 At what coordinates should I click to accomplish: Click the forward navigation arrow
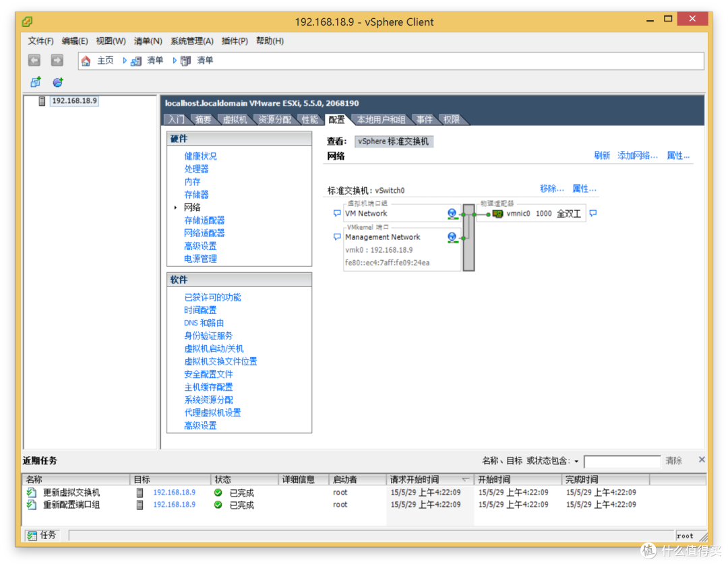click(x=57, y=61)
